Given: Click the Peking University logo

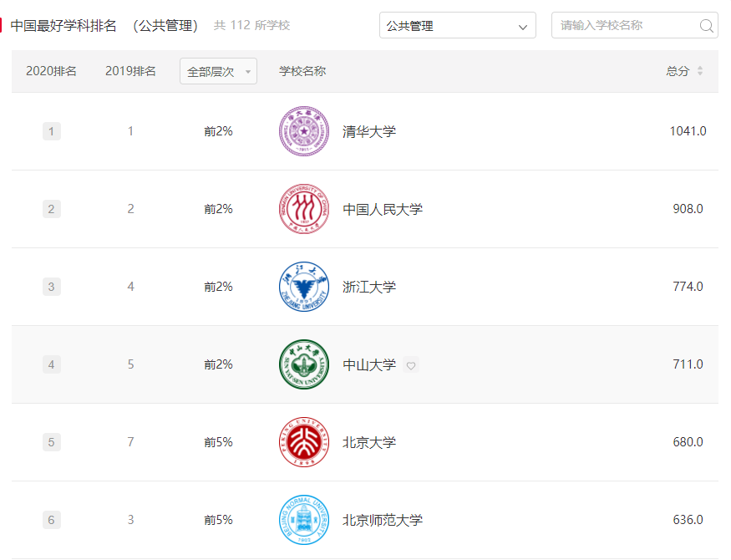Looking at the screenshot, I should (303, 442).
